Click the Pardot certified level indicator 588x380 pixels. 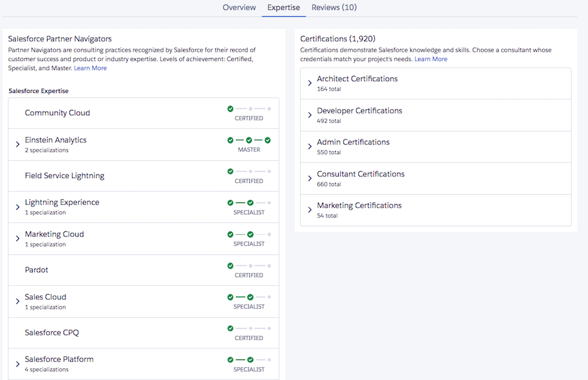click(x=249, y=269)
